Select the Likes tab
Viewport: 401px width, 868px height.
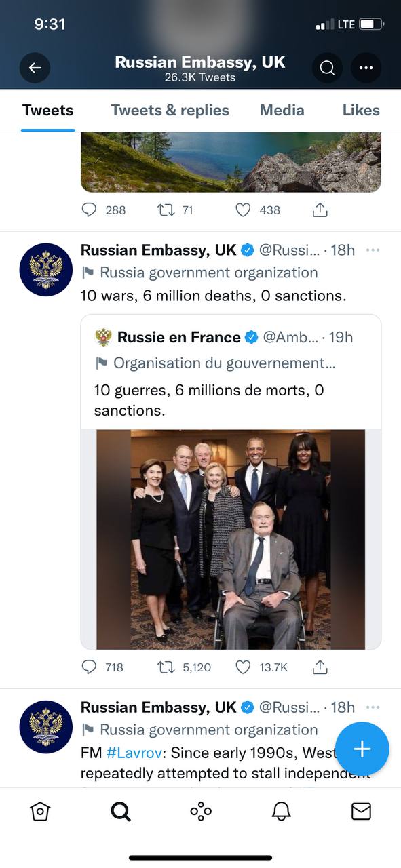point(361,110)
